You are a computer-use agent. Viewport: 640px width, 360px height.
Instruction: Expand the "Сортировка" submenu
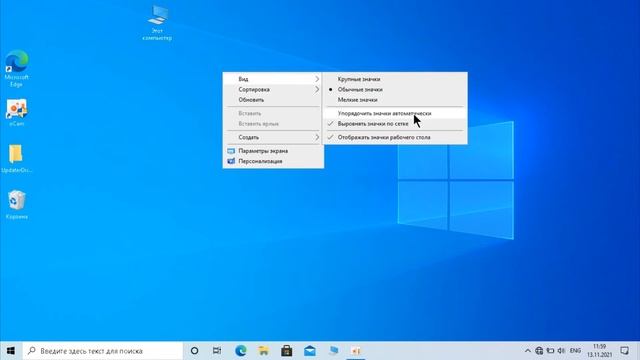[273, 89]
